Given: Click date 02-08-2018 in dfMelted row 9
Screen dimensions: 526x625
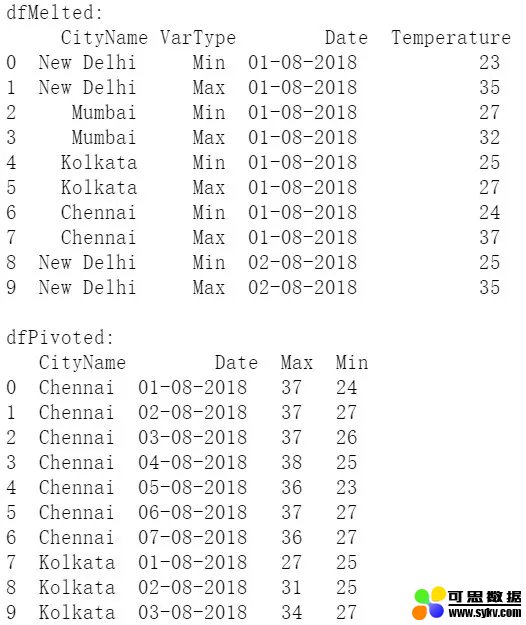Looking at the screenshot, I should coord(302,287).
